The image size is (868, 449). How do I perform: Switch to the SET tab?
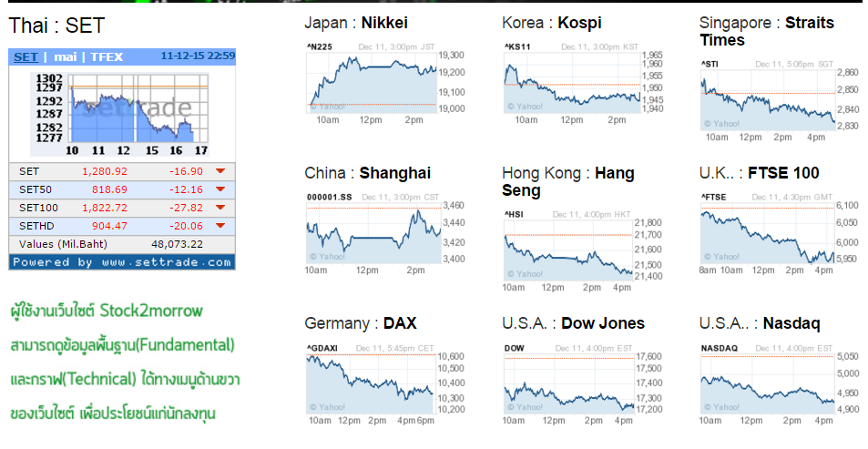point(26,57)
